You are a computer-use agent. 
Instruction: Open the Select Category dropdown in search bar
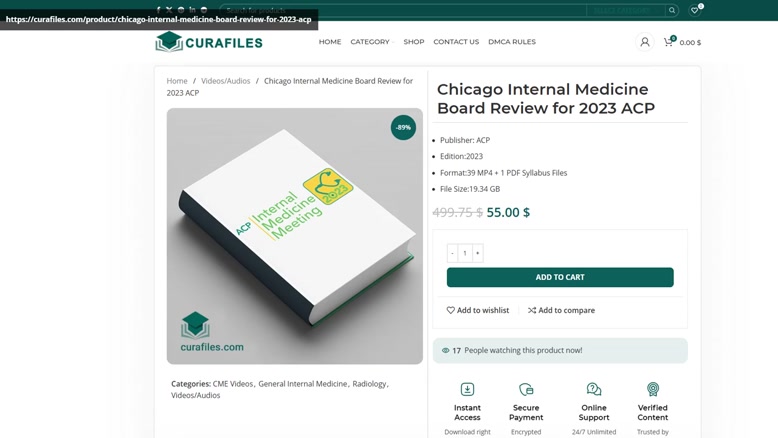click(x=625, y=10)
